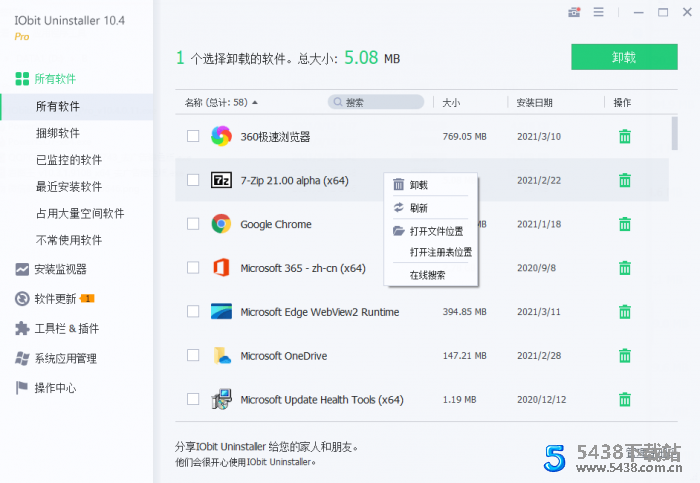Click the trash icon for 360极速浏览器
The height and width of the screenshot is (483, 700).
point(625,136)
